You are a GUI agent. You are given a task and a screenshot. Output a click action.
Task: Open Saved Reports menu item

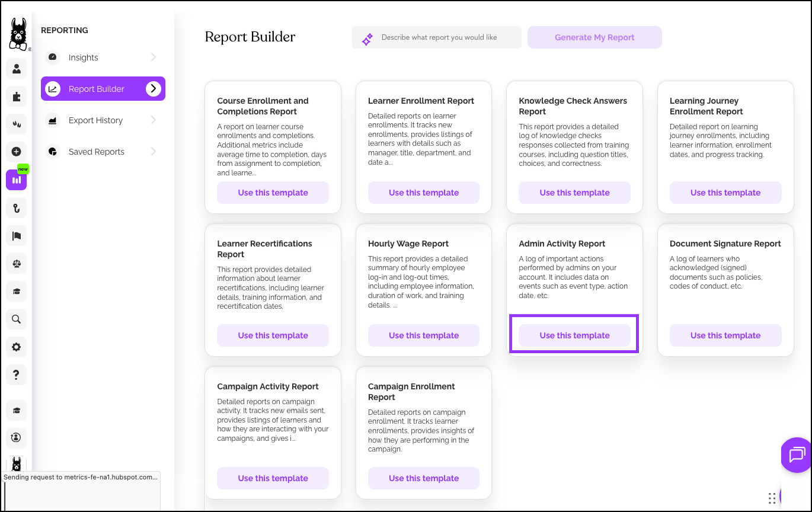pyautogui.click(x=96, y=152)
